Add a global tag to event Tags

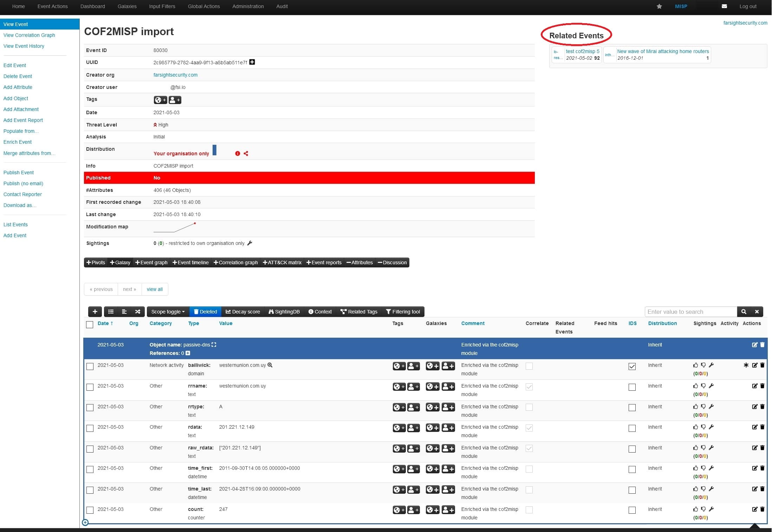point(160,100)
